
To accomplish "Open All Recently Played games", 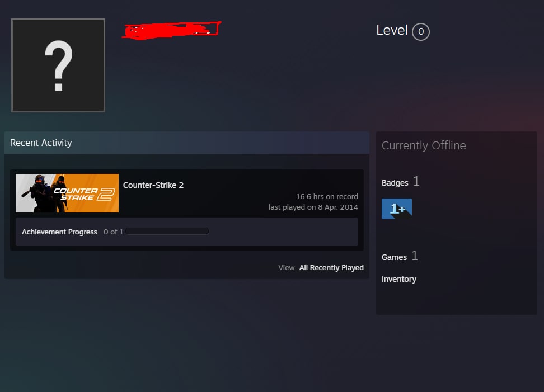I will pyautogui.click(x=331, y=267).
